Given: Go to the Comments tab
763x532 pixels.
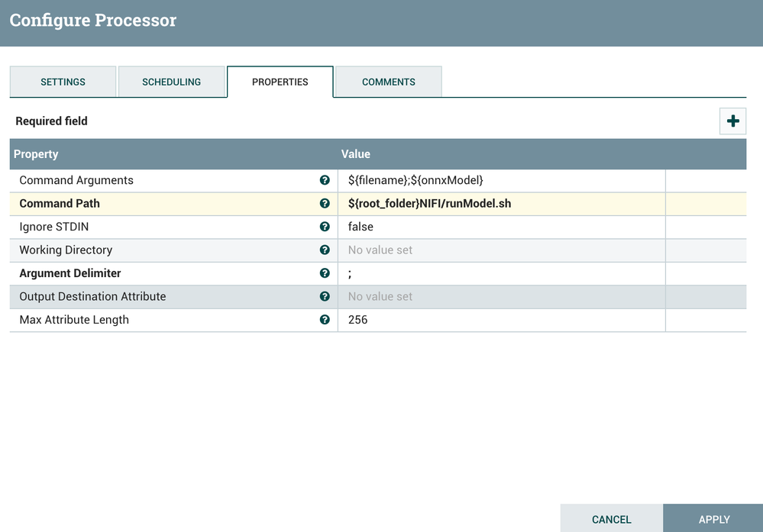Looking at the screenshot, I should click(x=389, y=82).
